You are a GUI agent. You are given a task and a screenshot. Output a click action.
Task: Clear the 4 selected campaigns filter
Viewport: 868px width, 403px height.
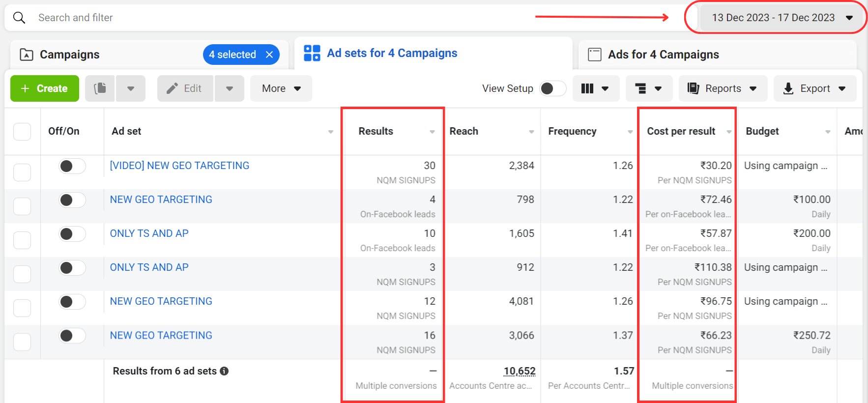coord(269,55)
